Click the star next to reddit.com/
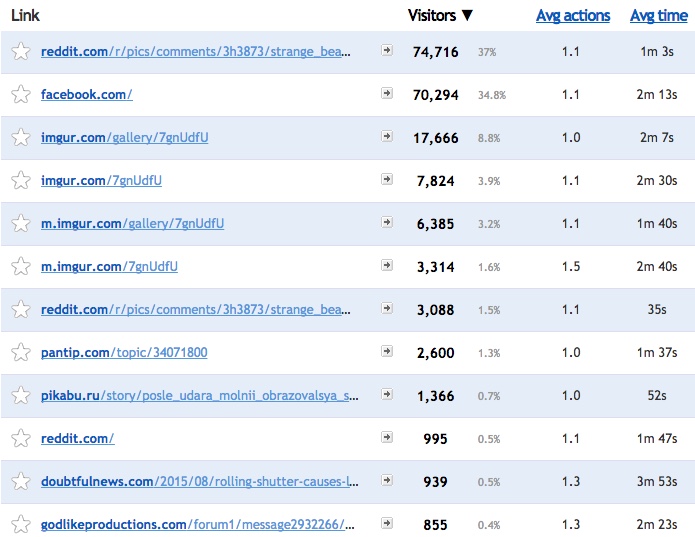This screenshot has height=537, width=695. pos(21,438)
